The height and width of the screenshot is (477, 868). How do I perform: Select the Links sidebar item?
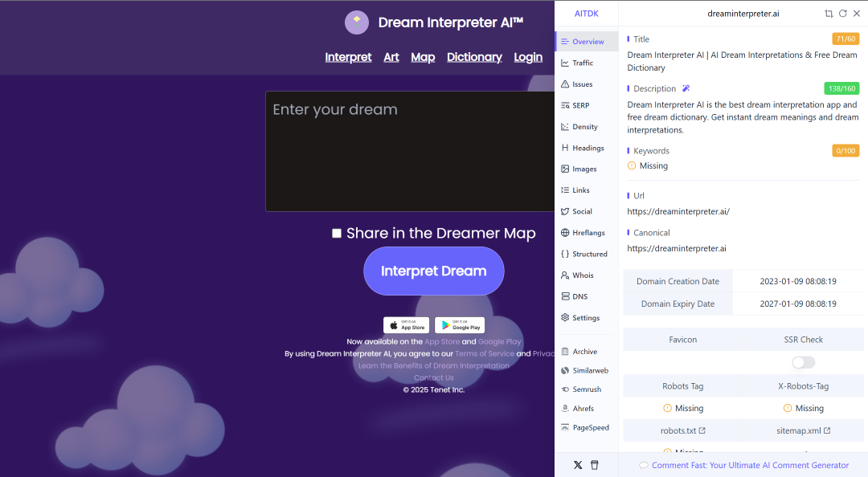coord(587,190)
